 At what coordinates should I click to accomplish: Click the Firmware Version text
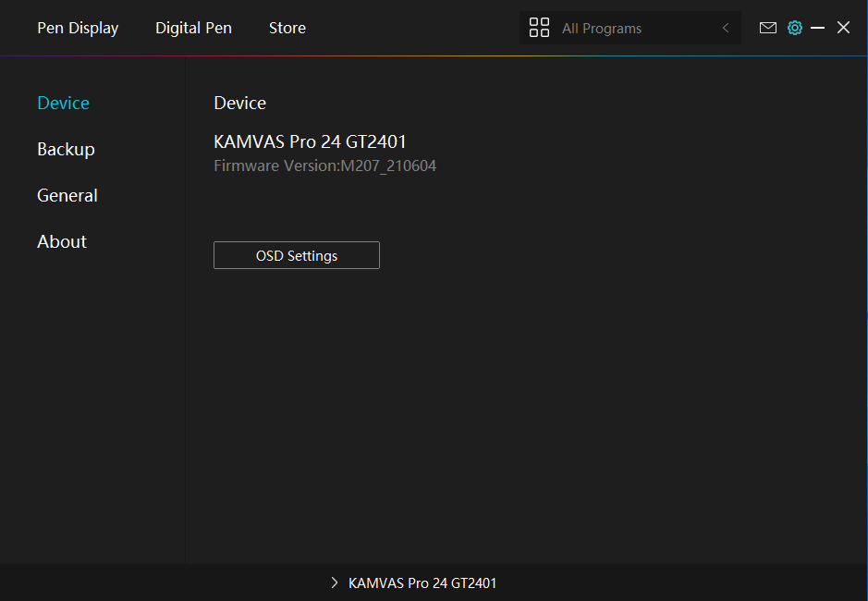pyautogui.click(x=324, y=166)
